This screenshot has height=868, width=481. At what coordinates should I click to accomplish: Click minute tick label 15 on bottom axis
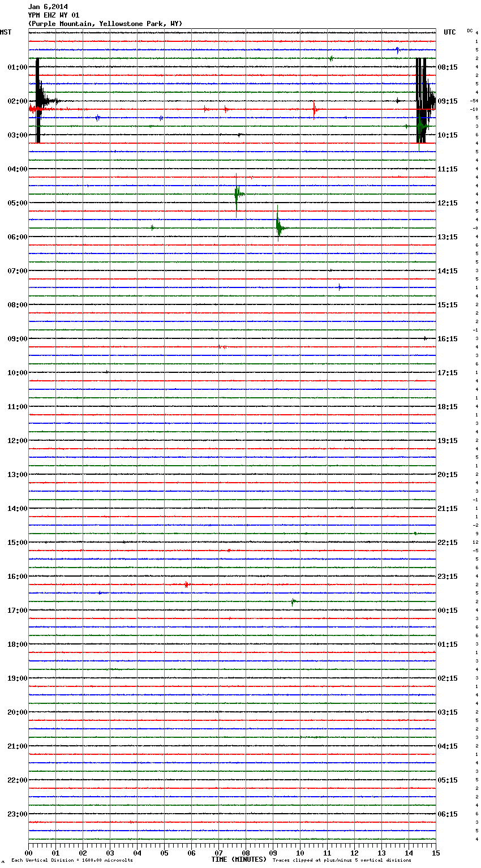click(436, 853)
